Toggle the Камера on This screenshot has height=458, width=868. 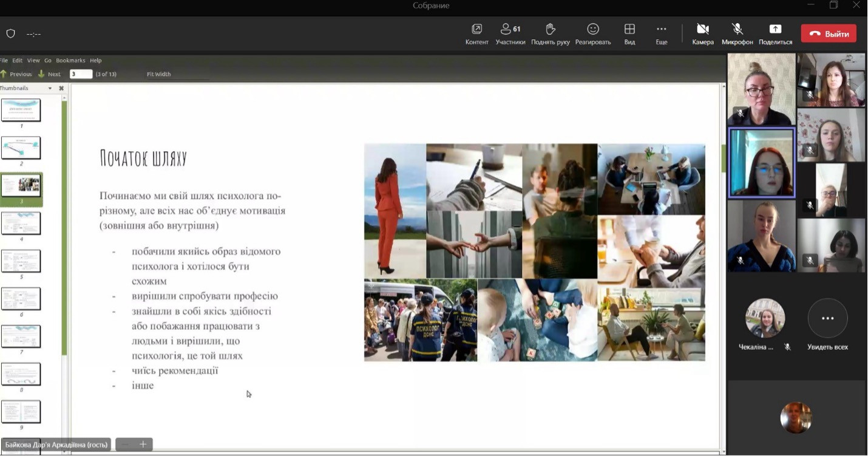(702, 30)
